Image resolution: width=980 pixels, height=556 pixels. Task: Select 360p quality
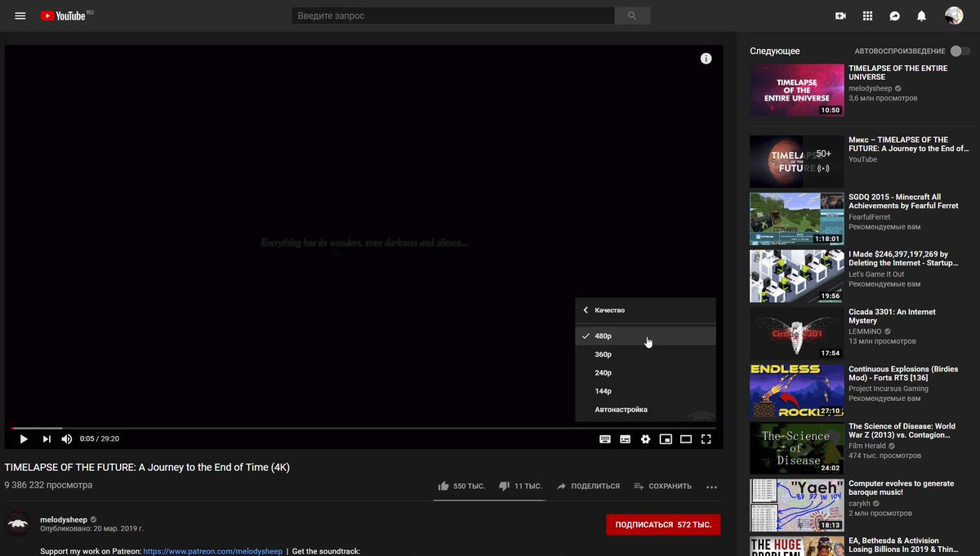click(645, 354)
